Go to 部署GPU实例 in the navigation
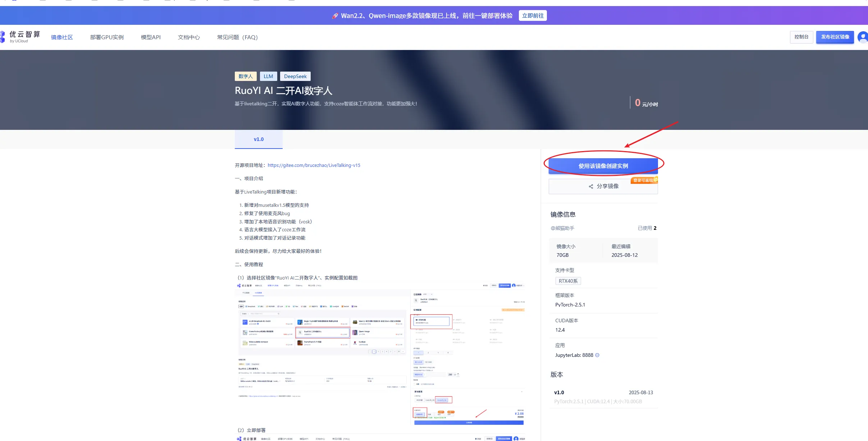 point(107,37)
